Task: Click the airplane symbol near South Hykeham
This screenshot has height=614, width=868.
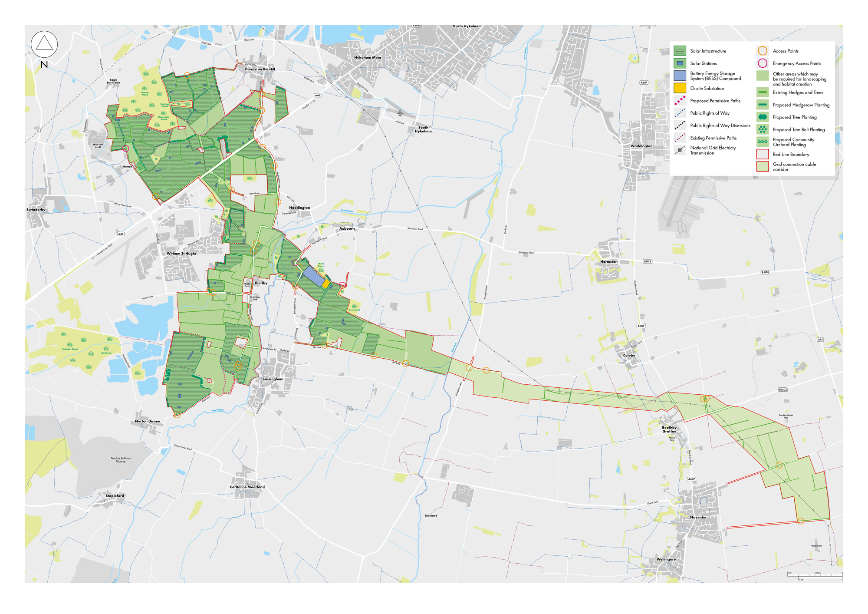Action: click(400, 113)
